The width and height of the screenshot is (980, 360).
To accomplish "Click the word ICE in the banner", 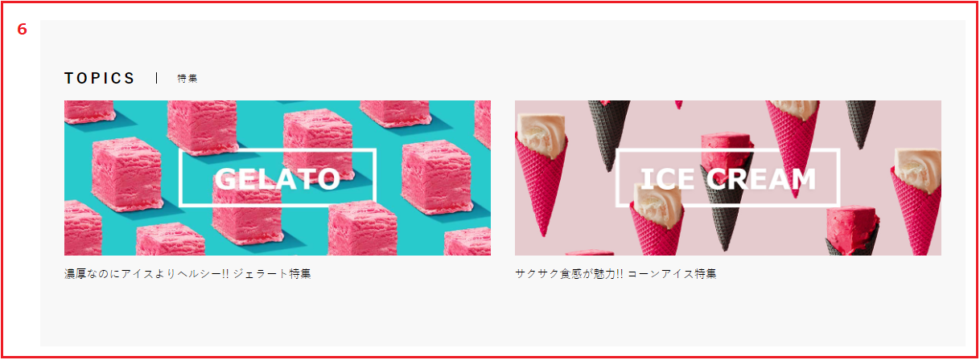I will pyautogui.click(x=667, y=178).
